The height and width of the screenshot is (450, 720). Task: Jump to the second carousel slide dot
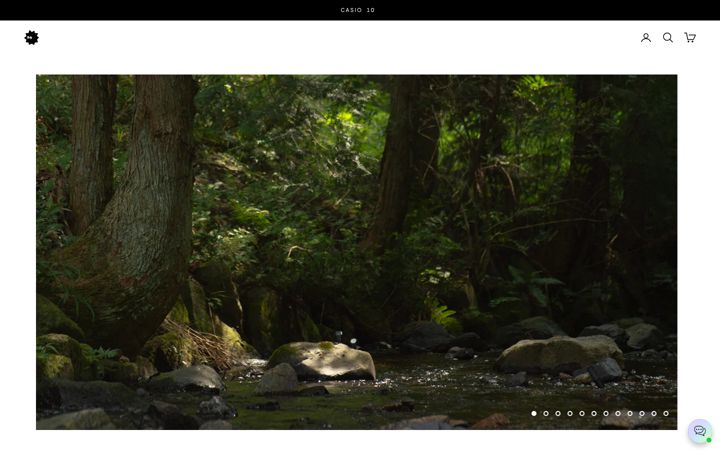pyautogui.click(x=546, y=413)
